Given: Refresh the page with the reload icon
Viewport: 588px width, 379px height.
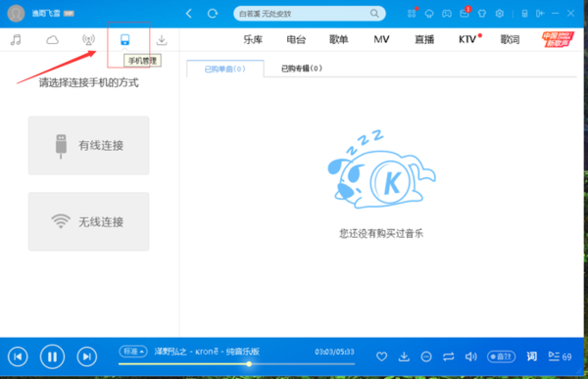Looking at the screenshot, I should point(213,14).
